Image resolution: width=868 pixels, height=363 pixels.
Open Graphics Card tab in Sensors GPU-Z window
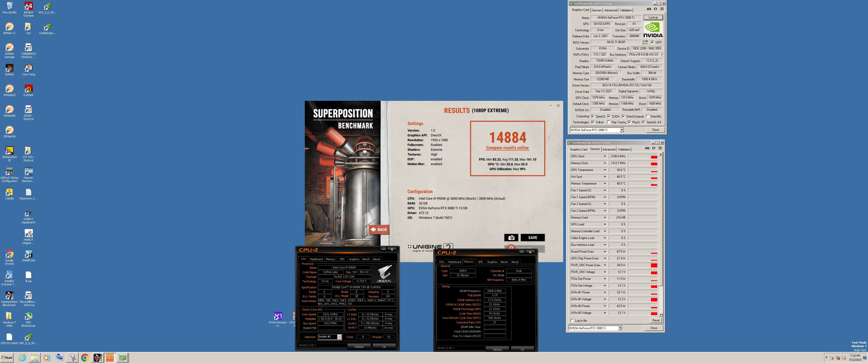tap(579, 149)
